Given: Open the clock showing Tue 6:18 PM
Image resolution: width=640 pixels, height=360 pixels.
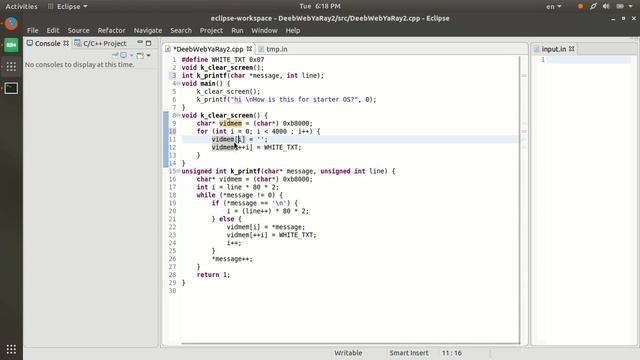Looking at the screenshot, I should coord(320,6).
